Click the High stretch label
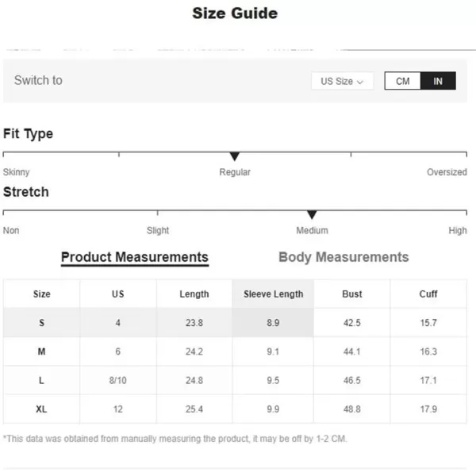This screenshot has height=476, width=476. [458, 230]
